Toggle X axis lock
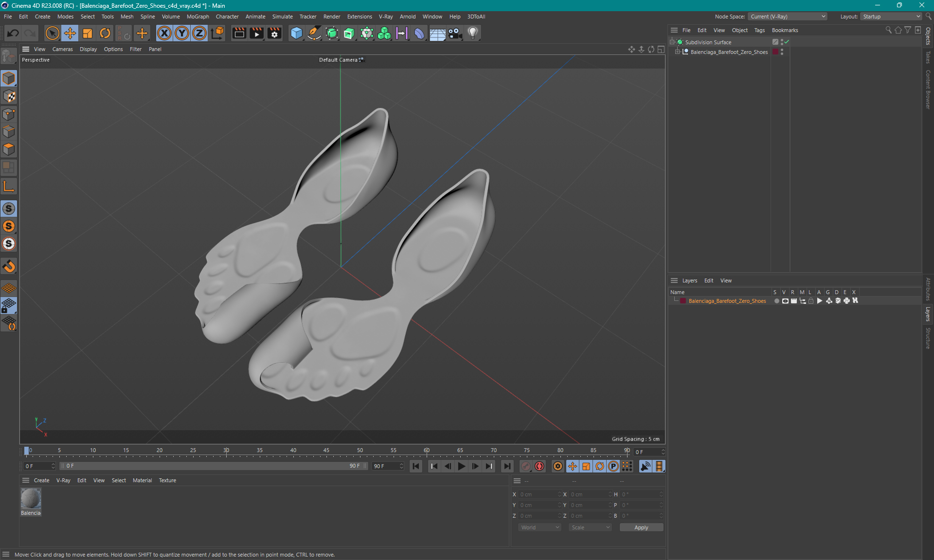Screen dimensions: 934x560 164,33
